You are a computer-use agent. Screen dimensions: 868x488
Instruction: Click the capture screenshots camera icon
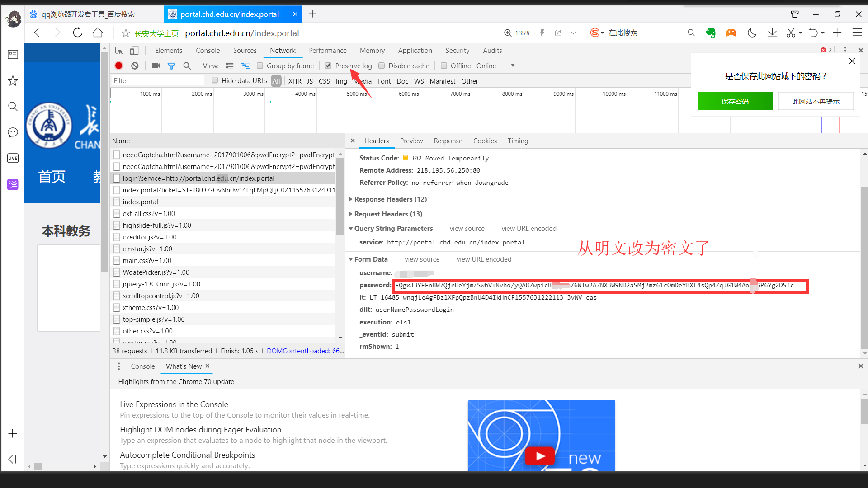click(156, 66)
